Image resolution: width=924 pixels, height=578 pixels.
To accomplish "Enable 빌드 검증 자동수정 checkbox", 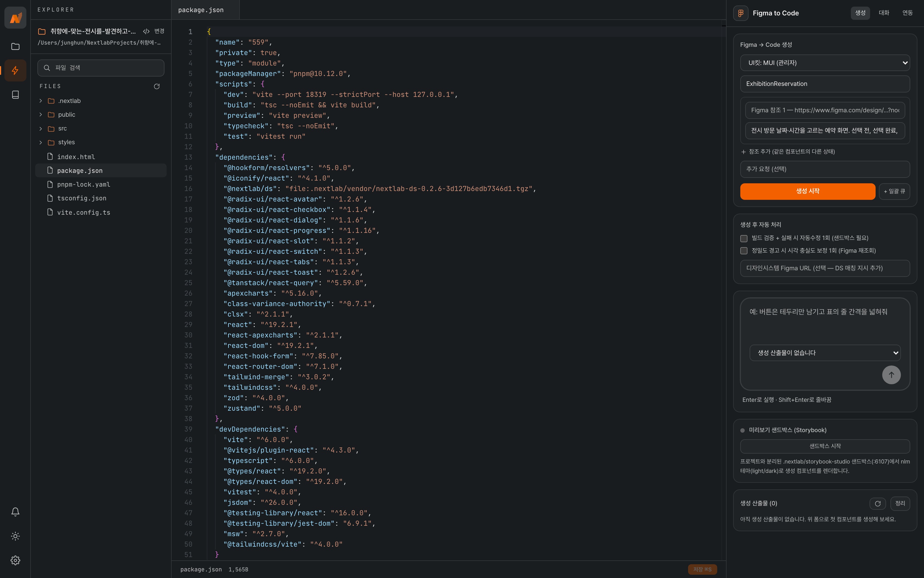I will pyautogui.click(x=744, y=239).
